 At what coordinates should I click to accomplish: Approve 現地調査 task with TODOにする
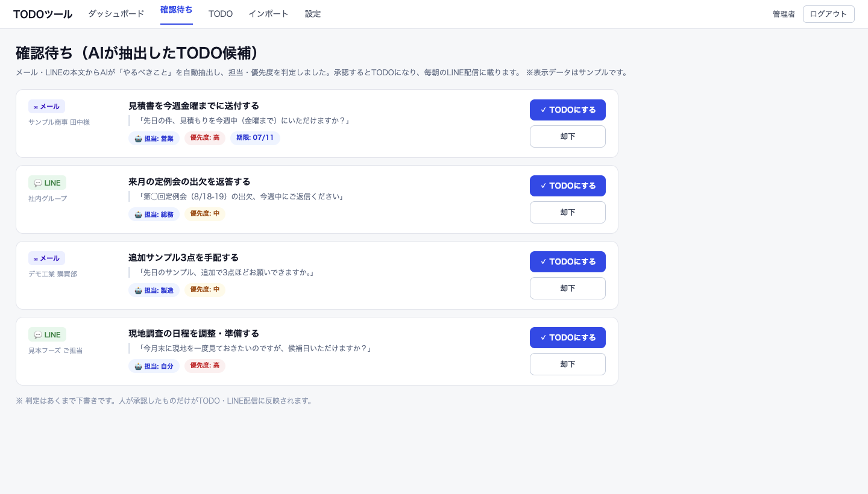567,337
